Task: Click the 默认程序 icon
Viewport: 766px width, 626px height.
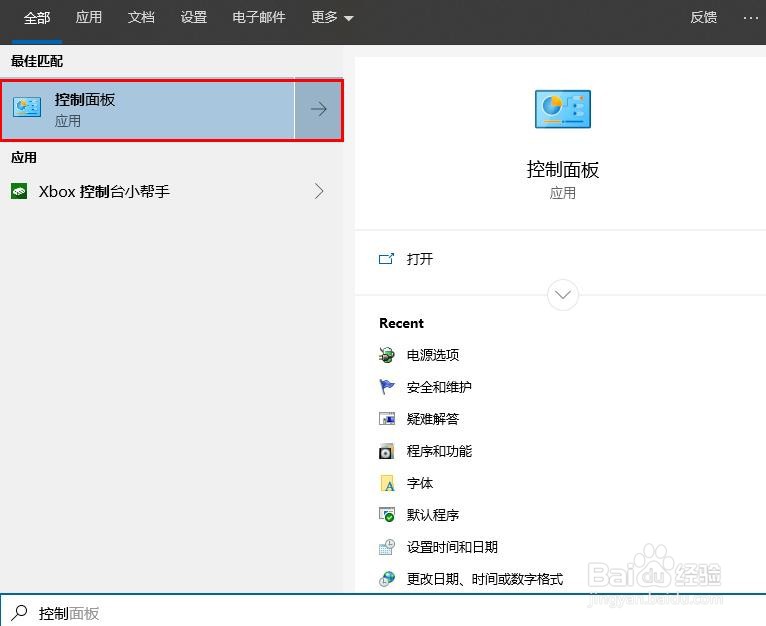Action: [386, 515]
